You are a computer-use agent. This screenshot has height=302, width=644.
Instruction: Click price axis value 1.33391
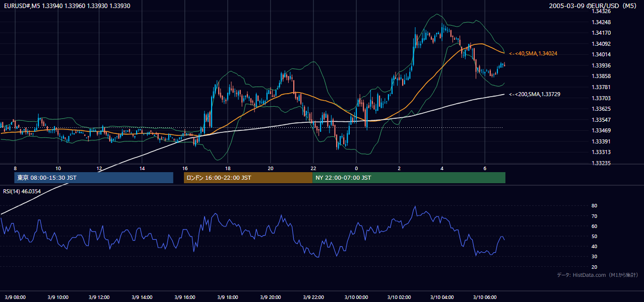click(x=601, y=141)
